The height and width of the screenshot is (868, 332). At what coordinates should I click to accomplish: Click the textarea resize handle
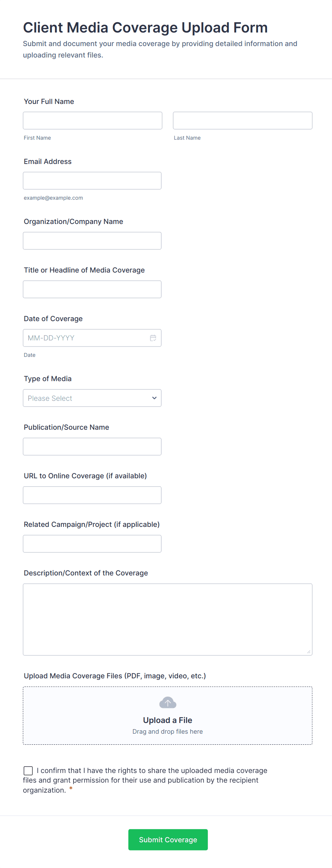click(x=308, y=652)
